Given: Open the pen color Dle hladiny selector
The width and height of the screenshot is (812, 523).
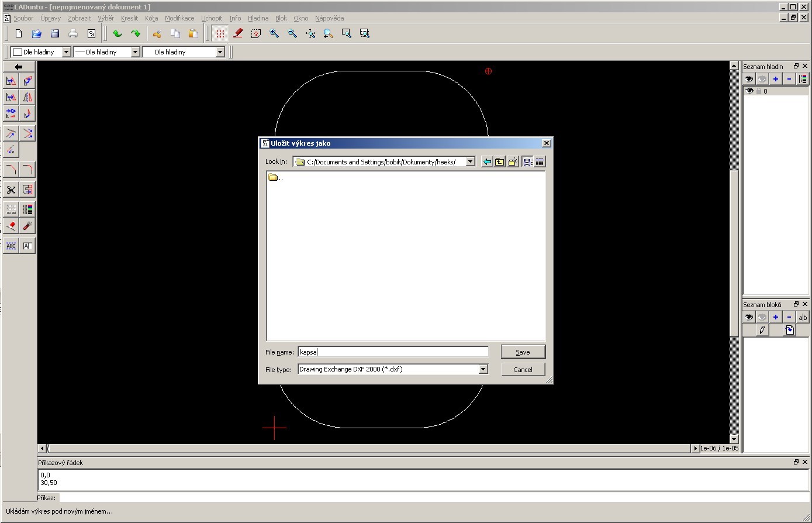Looking at the screenshot, I should (66, 52).
